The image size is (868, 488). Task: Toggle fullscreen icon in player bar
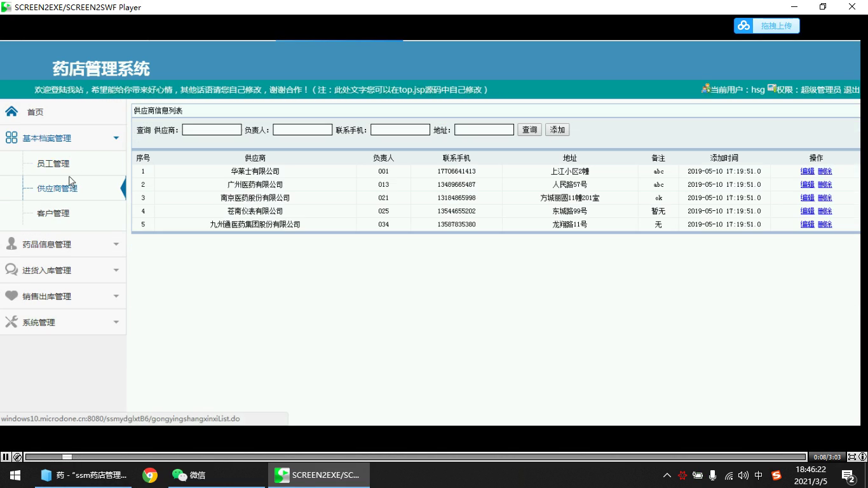pyautogui.click(x=852, y=457)
